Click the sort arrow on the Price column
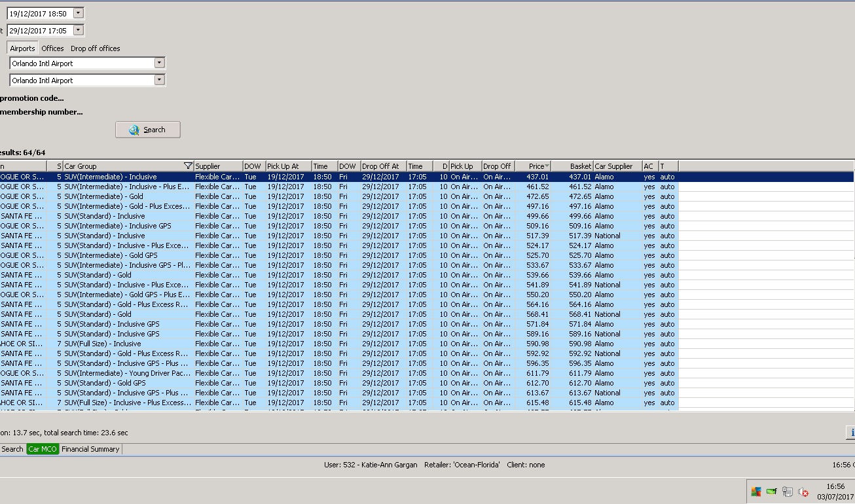 click(x=547, y=166)
